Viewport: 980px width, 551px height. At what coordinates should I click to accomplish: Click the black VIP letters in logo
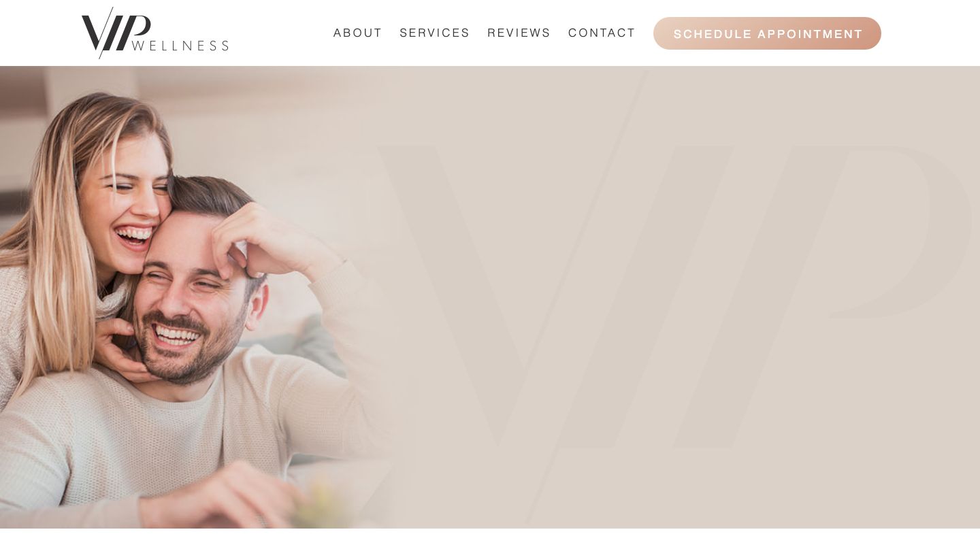pos(116,33)
